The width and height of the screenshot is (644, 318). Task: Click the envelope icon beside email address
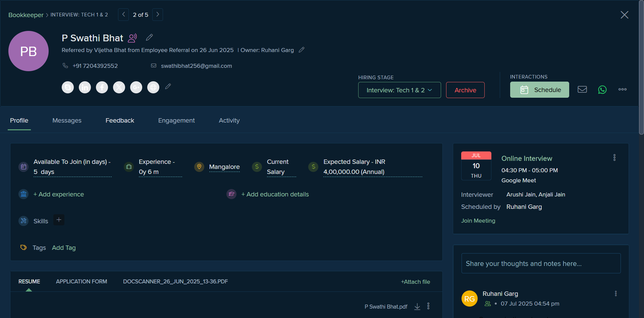click(x=154, y=65)
